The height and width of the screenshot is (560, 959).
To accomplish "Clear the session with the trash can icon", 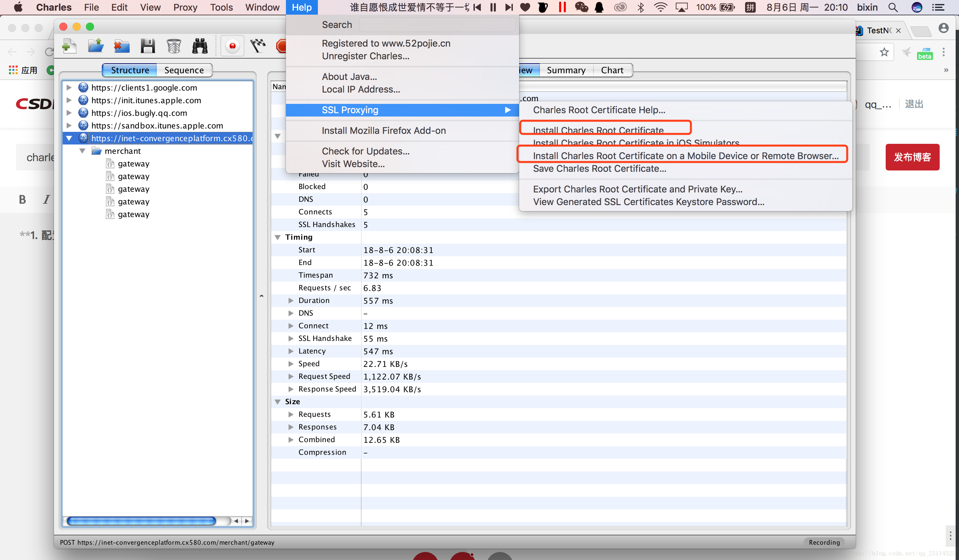I will [x=174, y=46].
